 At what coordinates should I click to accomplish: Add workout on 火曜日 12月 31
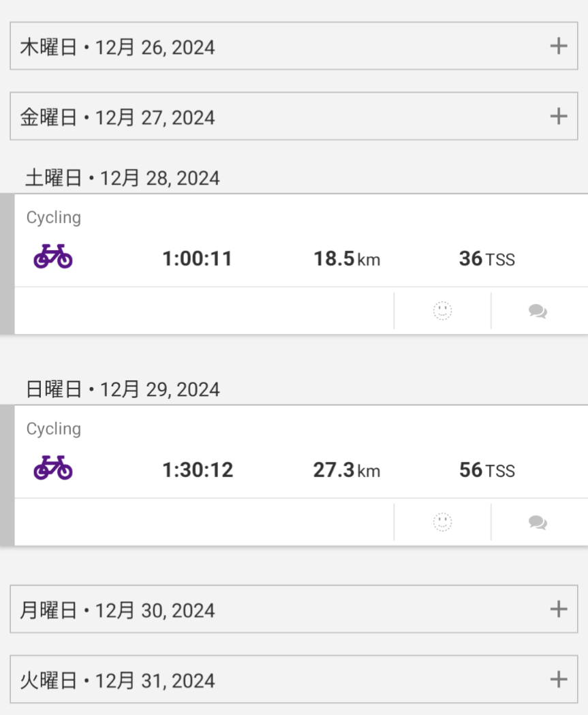558,680
